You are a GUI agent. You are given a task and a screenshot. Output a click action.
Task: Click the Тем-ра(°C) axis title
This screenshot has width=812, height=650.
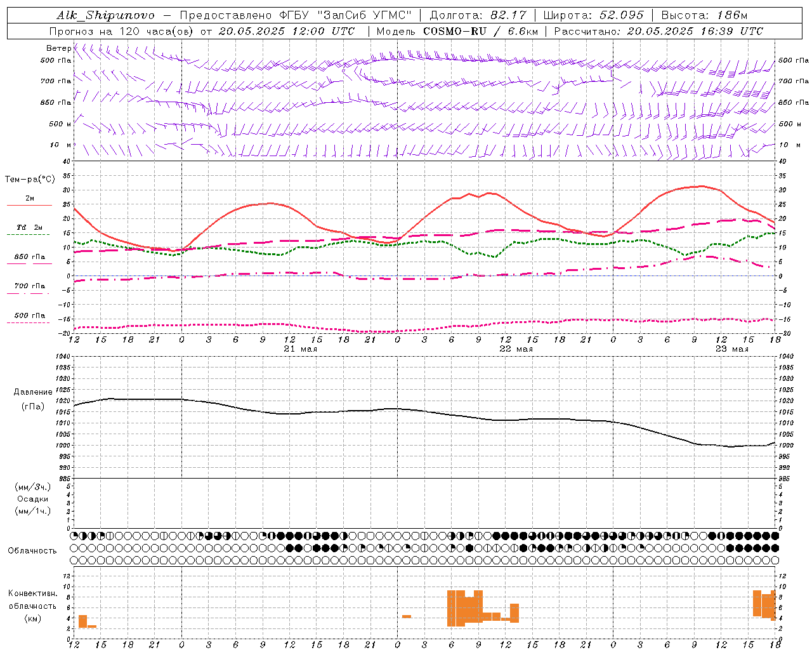(x=30, y=180)
